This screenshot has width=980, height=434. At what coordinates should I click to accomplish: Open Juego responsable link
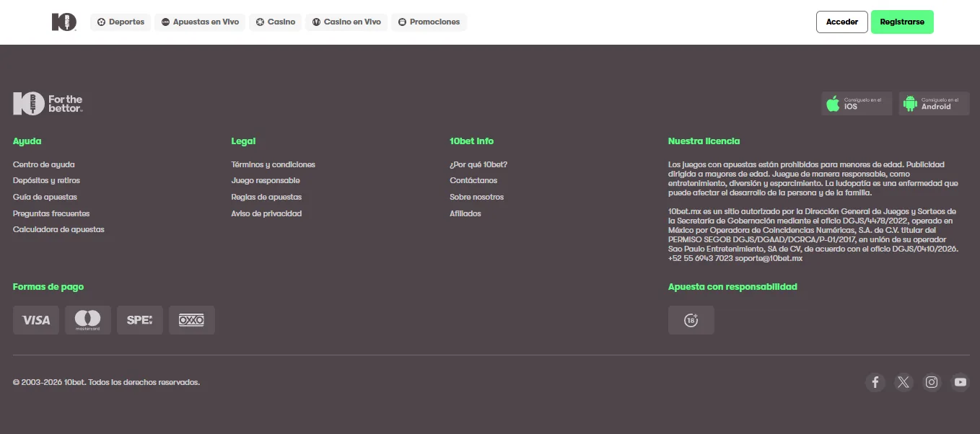pos(266,181)
